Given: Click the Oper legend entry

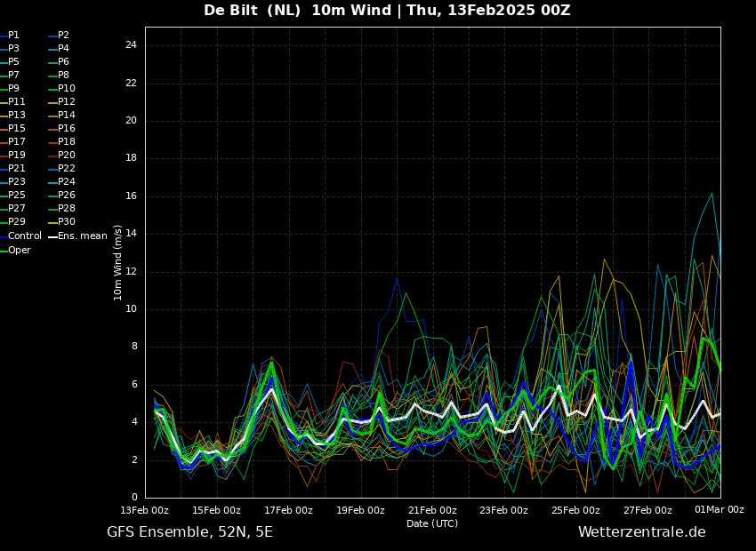Looking at the screenshot, I should (15, 250).
